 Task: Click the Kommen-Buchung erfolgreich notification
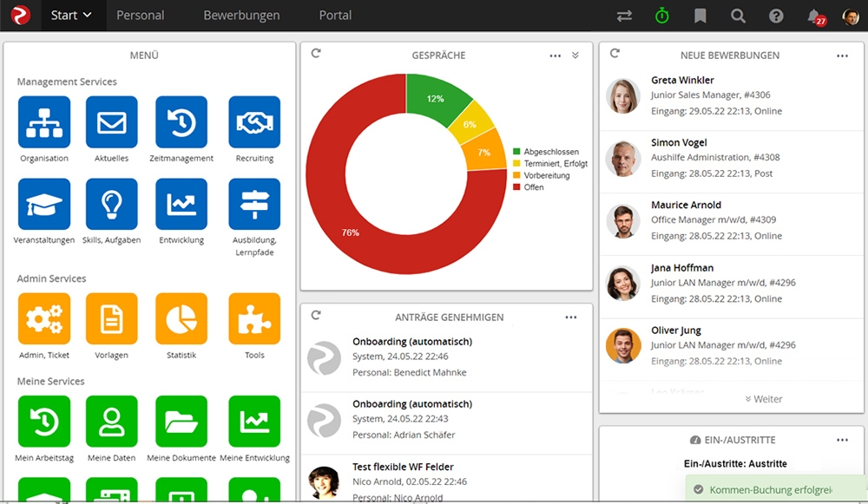pos(775,489)
